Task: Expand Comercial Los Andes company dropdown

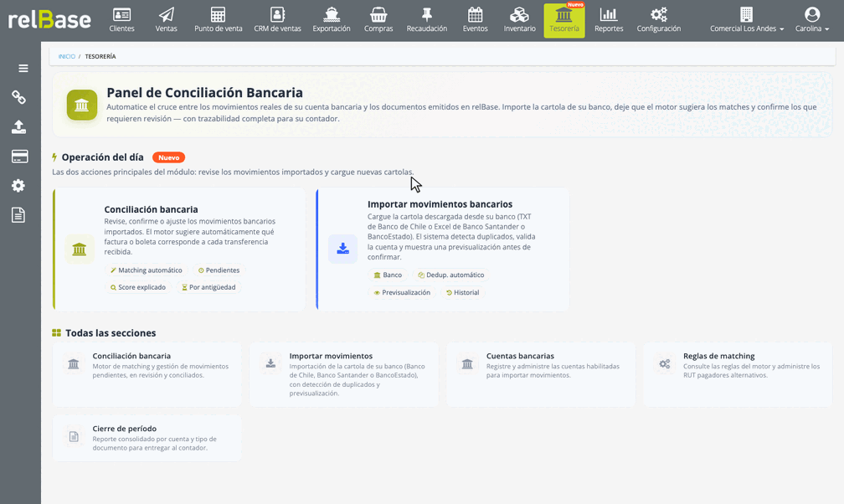Action: (x=747, y=28)
